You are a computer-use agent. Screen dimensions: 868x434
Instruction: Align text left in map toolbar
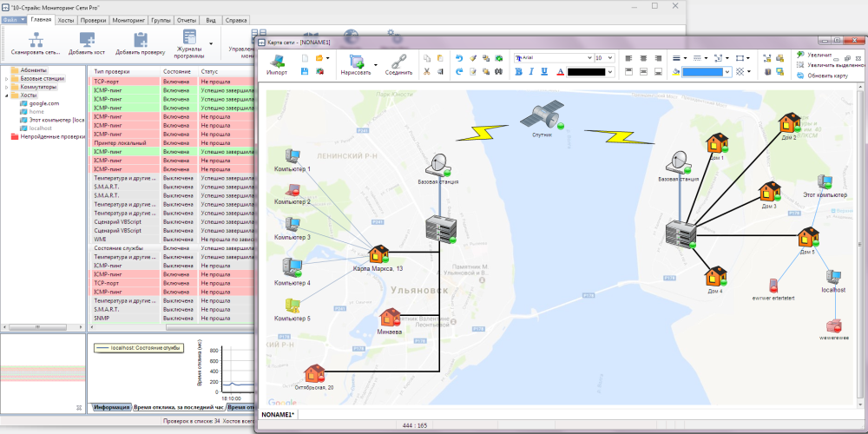(x=628, y=58)
